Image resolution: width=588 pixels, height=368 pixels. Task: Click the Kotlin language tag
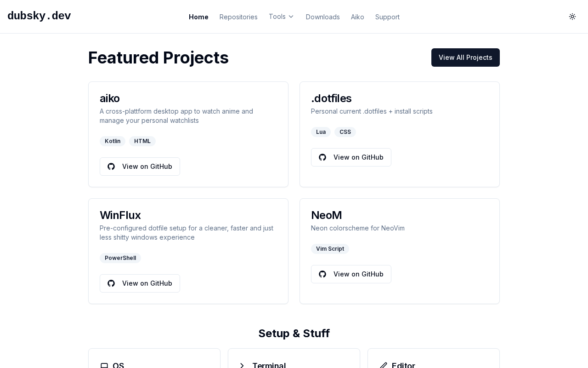pos(113,141)
